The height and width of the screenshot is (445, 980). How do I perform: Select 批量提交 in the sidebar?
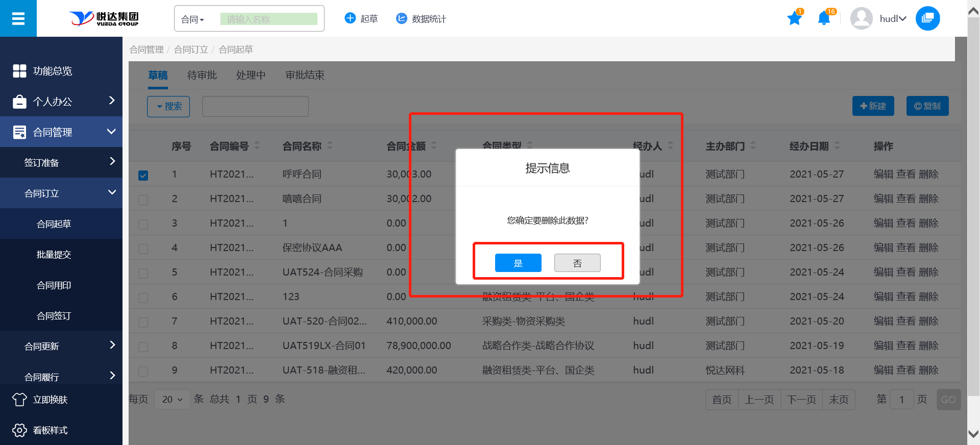pos(54,254)
